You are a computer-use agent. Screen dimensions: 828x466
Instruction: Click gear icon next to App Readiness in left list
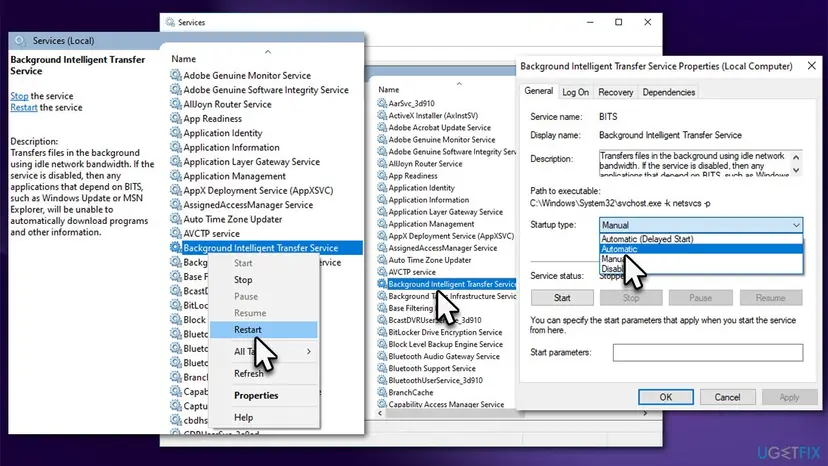175,118
